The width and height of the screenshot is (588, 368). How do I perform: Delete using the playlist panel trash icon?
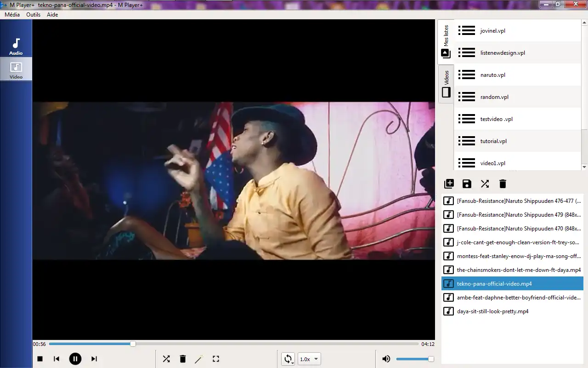tap(503, 184)
